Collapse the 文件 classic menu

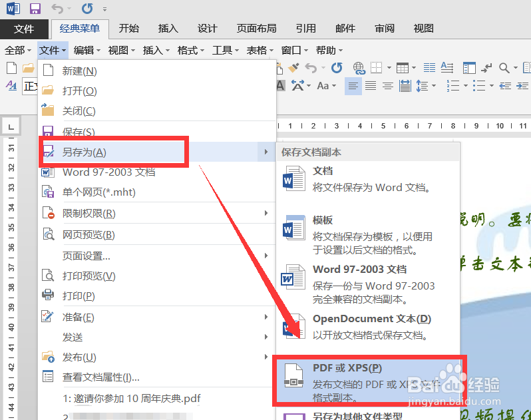(x=53, y=51)
